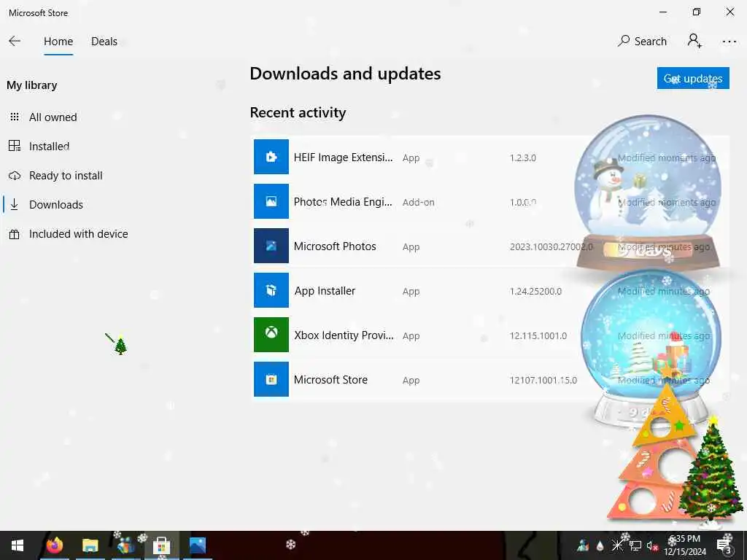Image resolution: width=747 pixels, height=560 pixels.
Task: Click the Ready to install cloud icon
Action: (x=15, y=176)
